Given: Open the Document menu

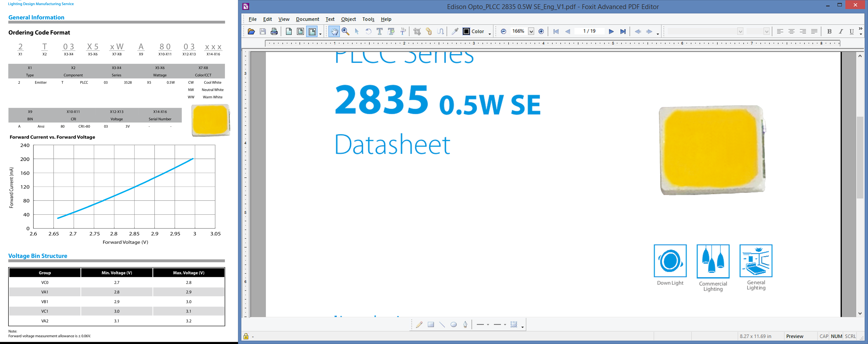Looking at the screenshot, I should [x=307, y=19].
